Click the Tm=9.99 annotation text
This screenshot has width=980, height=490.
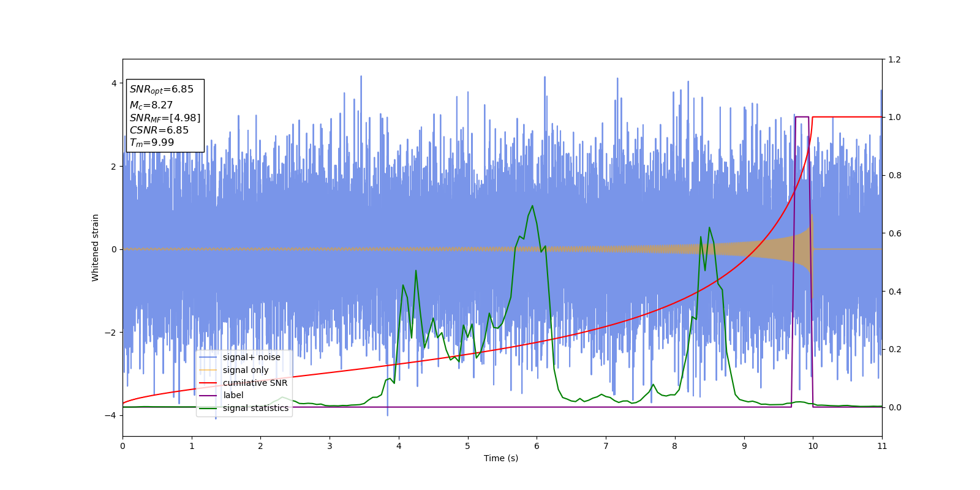(151, 143)
